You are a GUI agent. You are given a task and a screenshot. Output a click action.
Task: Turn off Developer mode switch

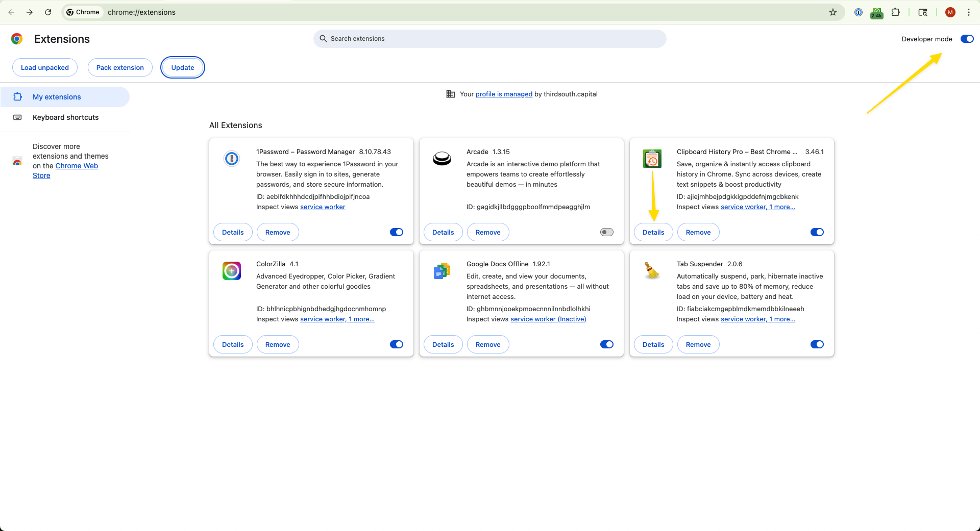[x=967, y=39]
